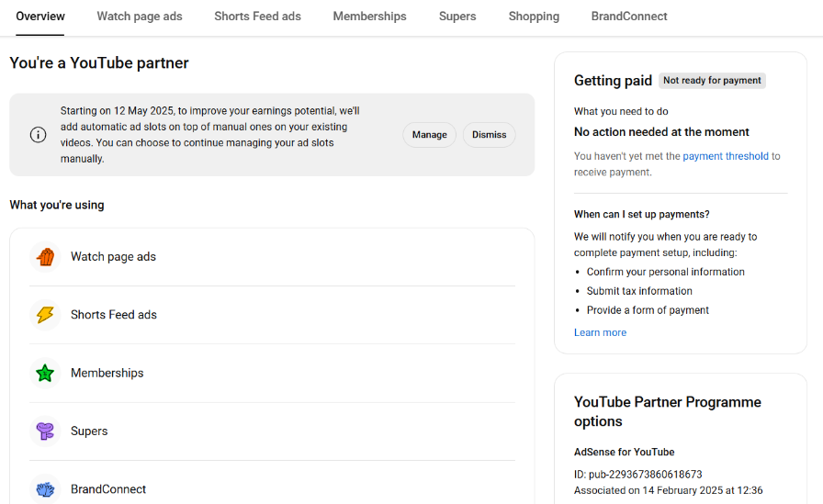Click the What you need to do label
Viewport: 823px width, 504px height.
tap(621, 112)
